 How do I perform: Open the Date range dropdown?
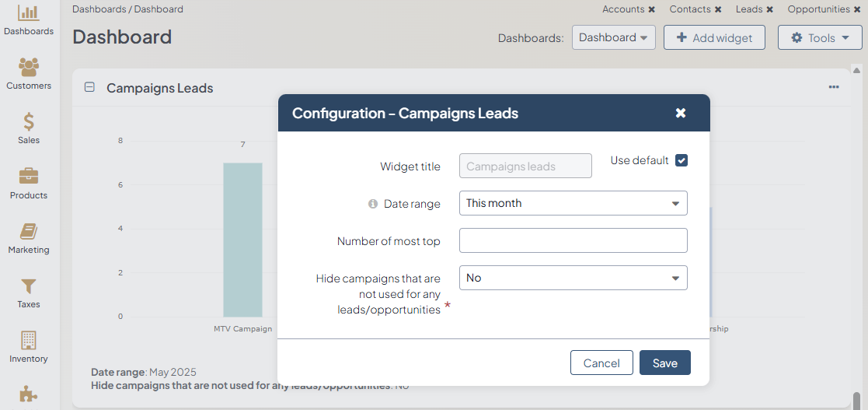[573, 203]
